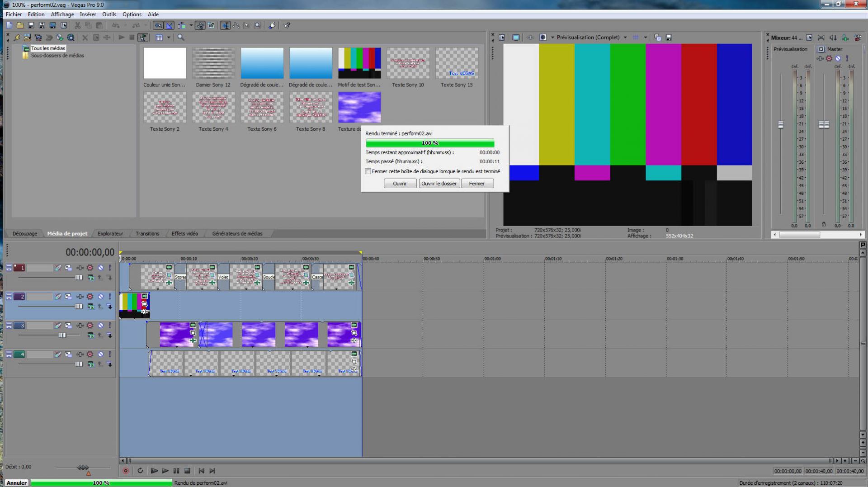Screen dimensions: 868x487
Task: Expand the preview quality dropdown
Action: [625, 38]
